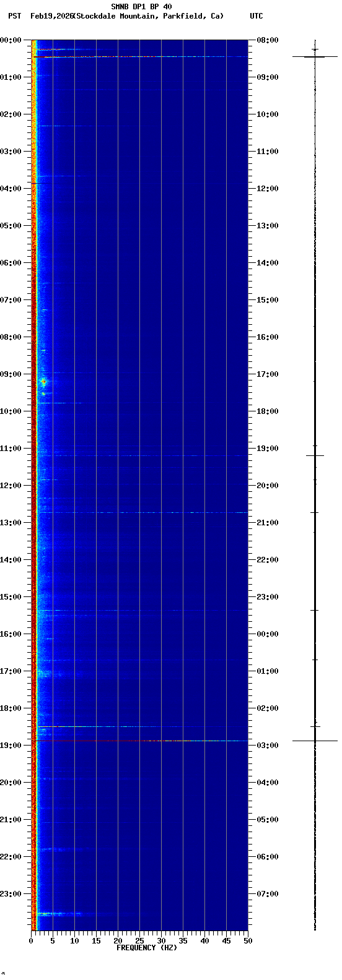Click the 20:00 label on the UTC axis
Viewport: 342px width, 980px height.
coord(268,486)
